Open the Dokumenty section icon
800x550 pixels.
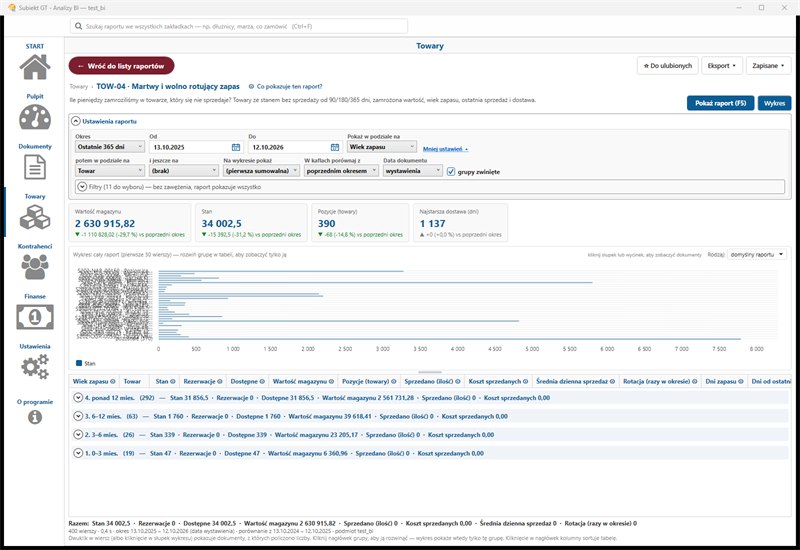click(x=35, y=167)
